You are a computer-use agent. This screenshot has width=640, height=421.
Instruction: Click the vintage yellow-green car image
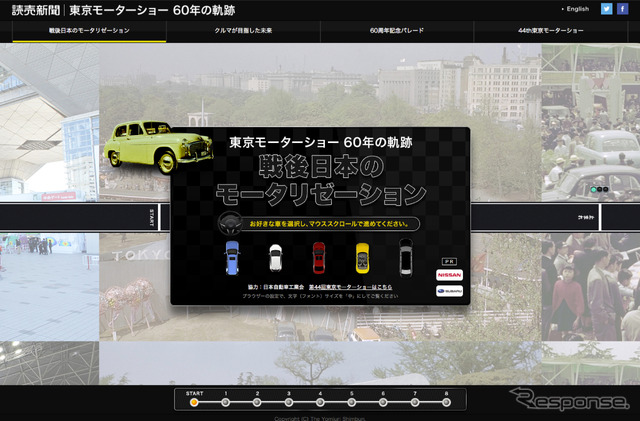[158, 147]
